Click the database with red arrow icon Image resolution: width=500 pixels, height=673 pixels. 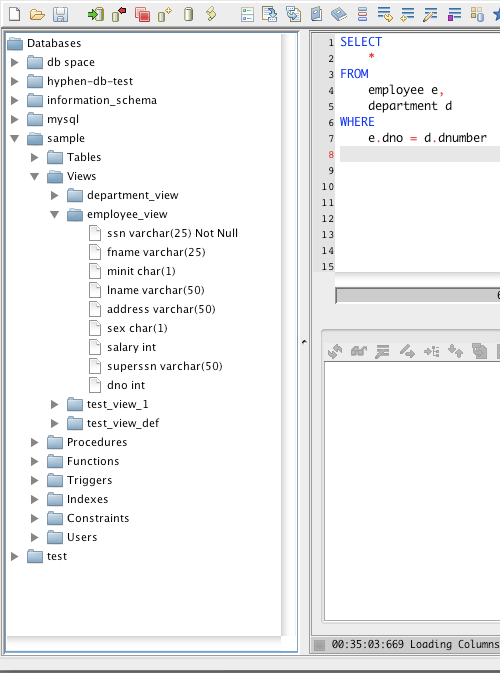point(119,15)
